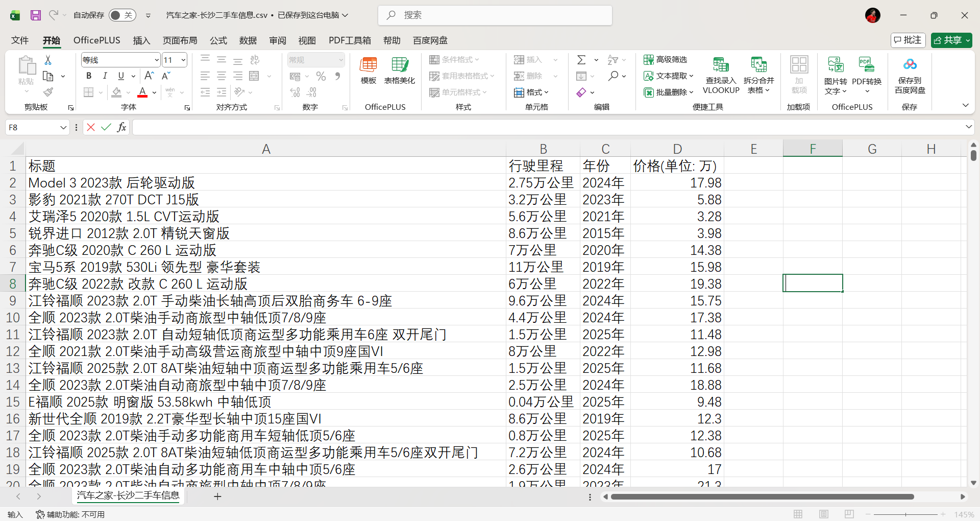Switch to Page Layout view in status bar

click(823, 514)
